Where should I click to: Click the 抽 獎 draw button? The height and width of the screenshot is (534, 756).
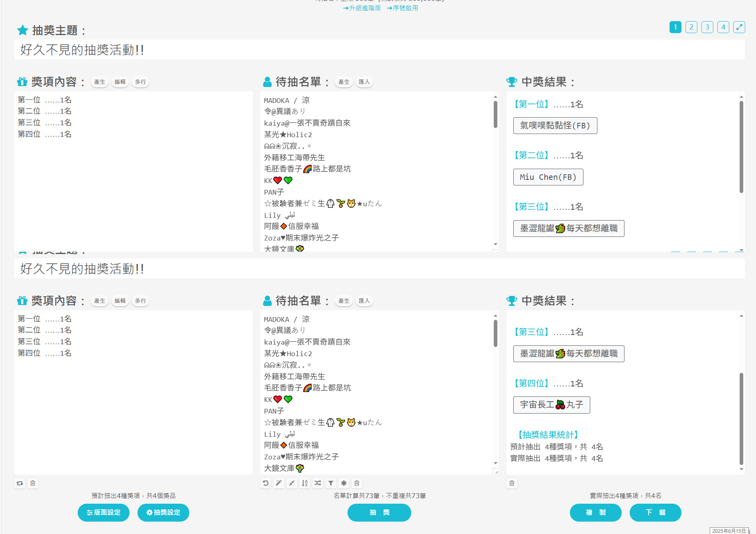point(379,512)
